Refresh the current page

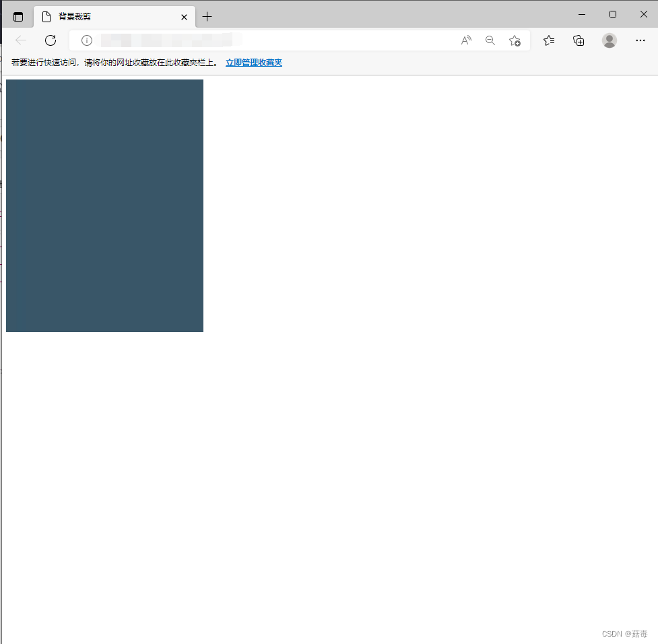click(x=51, y=40)
